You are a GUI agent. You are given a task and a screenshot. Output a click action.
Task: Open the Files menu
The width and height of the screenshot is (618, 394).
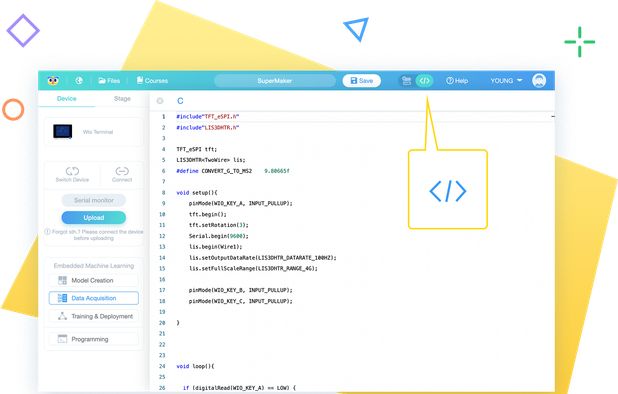click(x=109, y=81)
